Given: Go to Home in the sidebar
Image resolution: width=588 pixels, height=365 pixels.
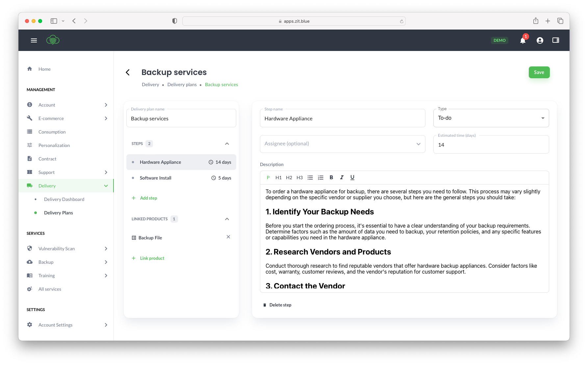Looking at the screenshot, I should click(44, 69).
